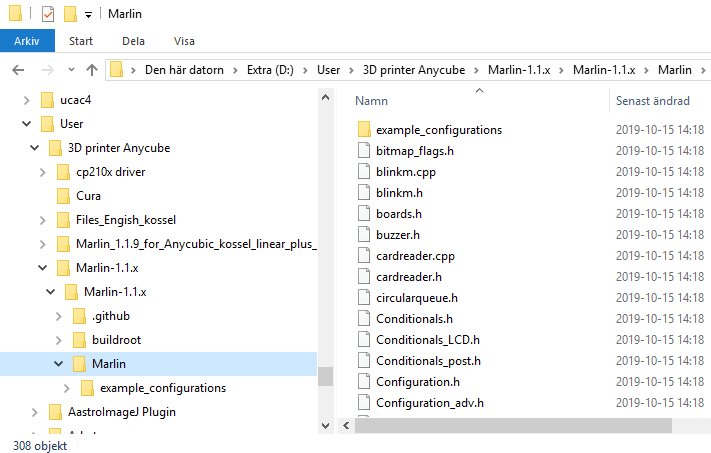Viewport: 711px width, 453px height.
Task: Go back with the back arrow
Action: pyautogui.click(x=18, y=70)
